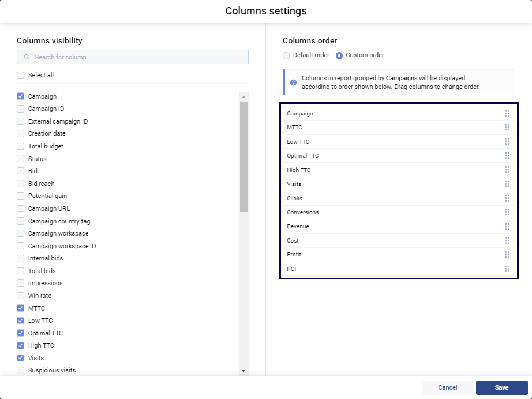This screenshot has width=532, height=399.
Task: Click the drag handle beside MTTC column
Action: 507,128
